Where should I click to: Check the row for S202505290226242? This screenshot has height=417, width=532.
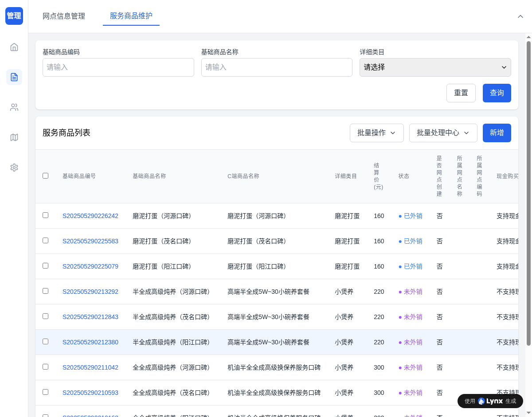[x=45, y=215]
